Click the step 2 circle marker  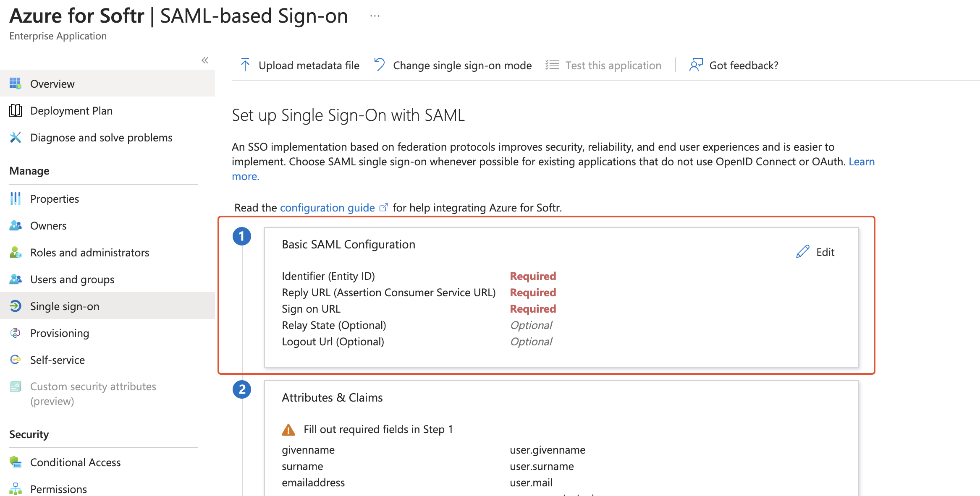coord(241,389)
